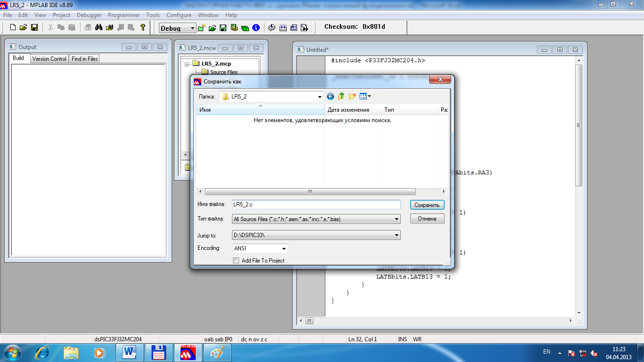Open the Help menu
Screen dimensions: 644x362
coord(231,15)
